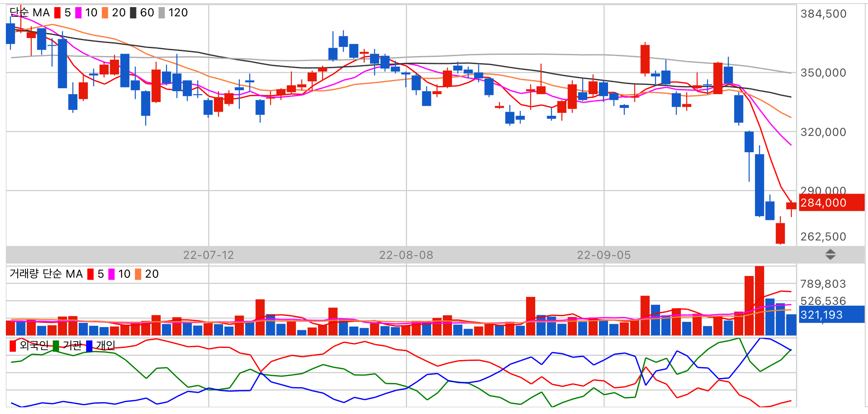Click the '단순 MA' price chart legend label
Viewport: 868px width, 414px height.
pyautogui.click(x=30, y=13)
